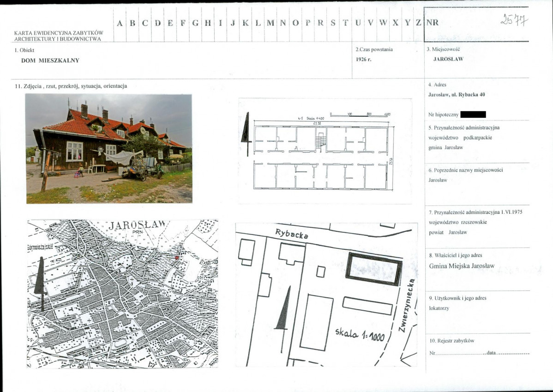This screenshot has width=553, height=392.
Task: Click the owner text "Gmina Miejska Jarosław"
Action: [462, 266]
